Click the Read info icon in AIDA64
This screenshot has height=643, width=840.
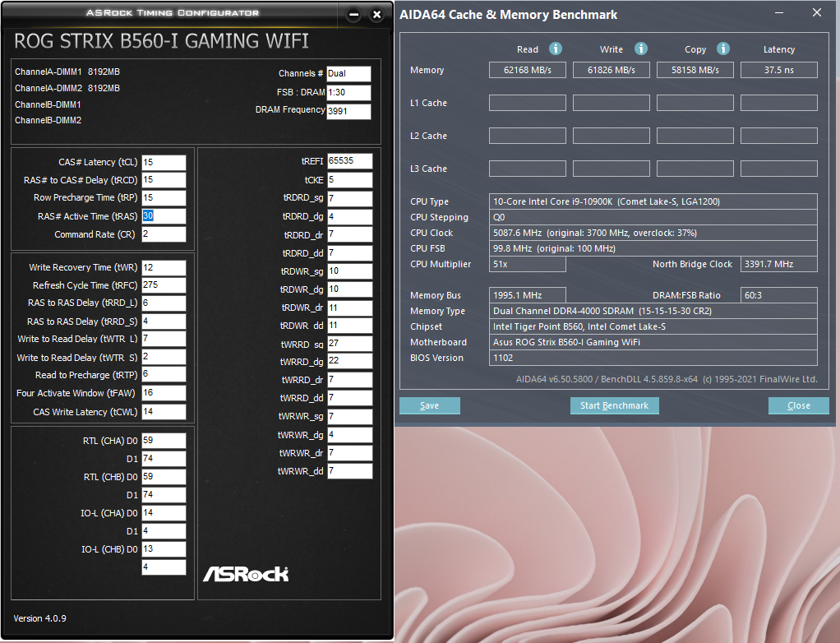point(556,49)
